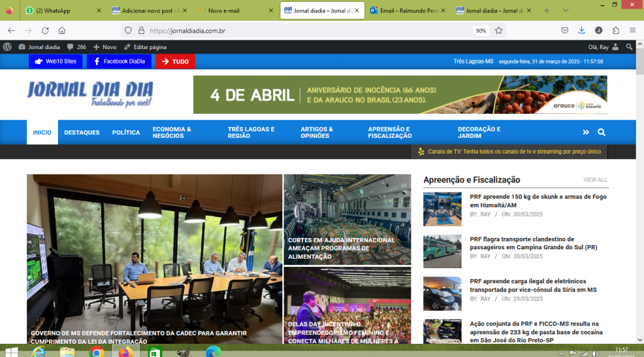Close the Novo e-mail tab
This screenshot has height=357, width=644.
(271, 11)
